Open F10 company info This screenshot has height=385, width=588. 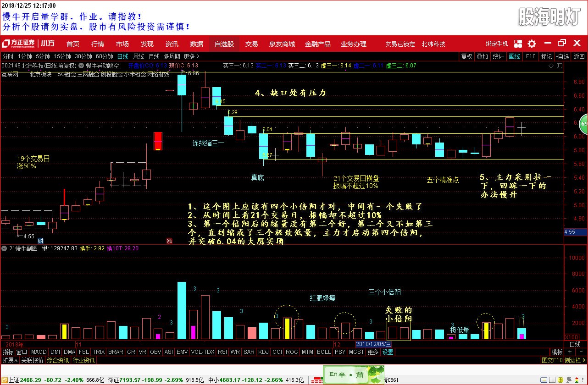(x=531, y=56)
